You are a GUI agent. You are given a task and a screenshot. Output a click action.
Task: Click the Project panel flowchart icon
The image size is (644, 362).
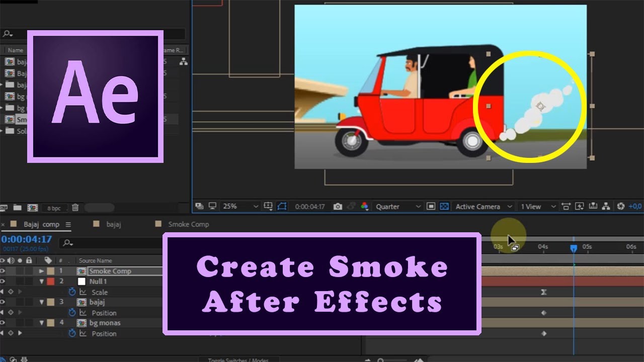183,61
